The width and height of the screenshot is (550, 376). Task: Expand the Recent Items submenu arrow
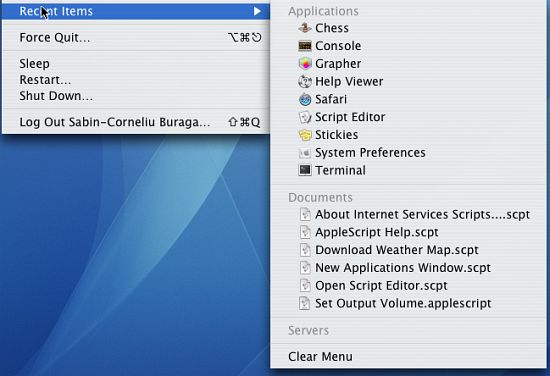(x=257, y=11)
